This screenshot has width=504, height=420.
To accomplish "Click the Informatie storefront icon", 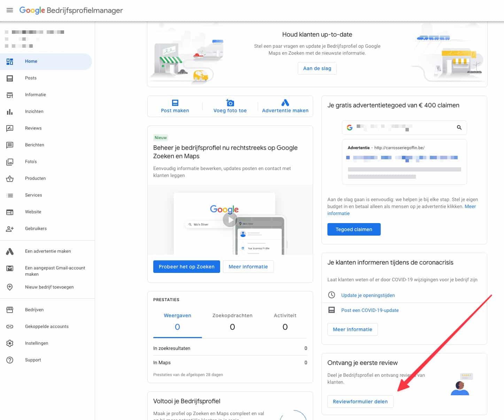I will click(x=10, y=95).
